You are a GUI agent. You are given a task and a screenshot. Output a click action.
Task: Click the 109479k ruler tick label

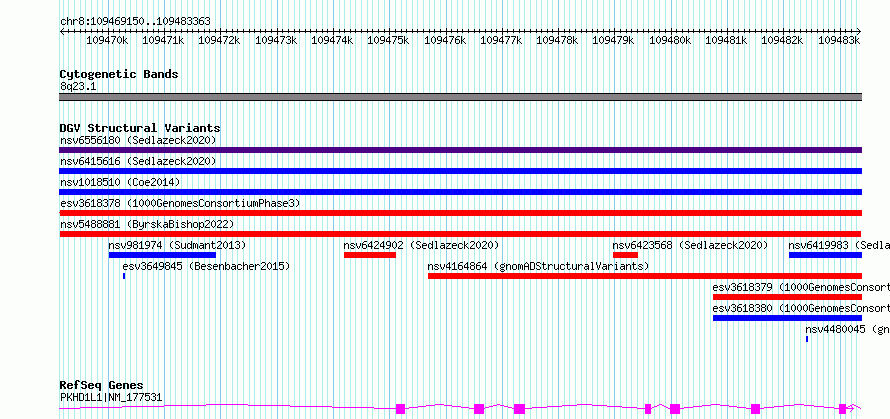614,40
